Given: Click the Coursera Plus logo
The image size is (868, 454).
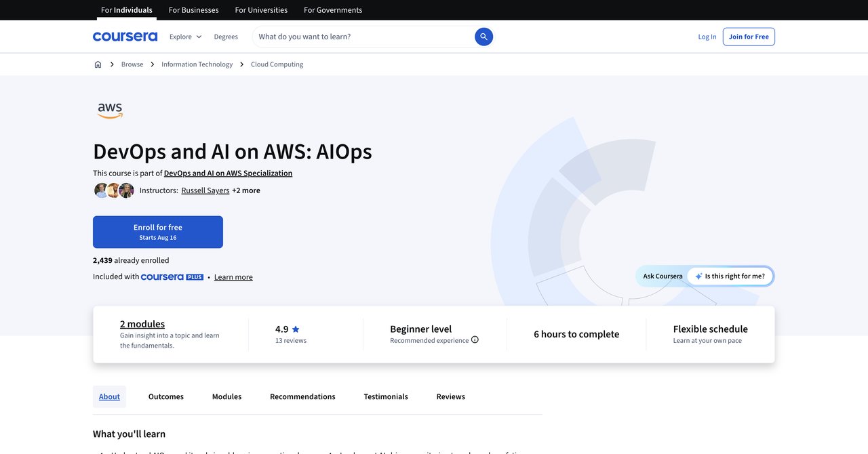Looking at the screenshot, I should pos(172,277).
